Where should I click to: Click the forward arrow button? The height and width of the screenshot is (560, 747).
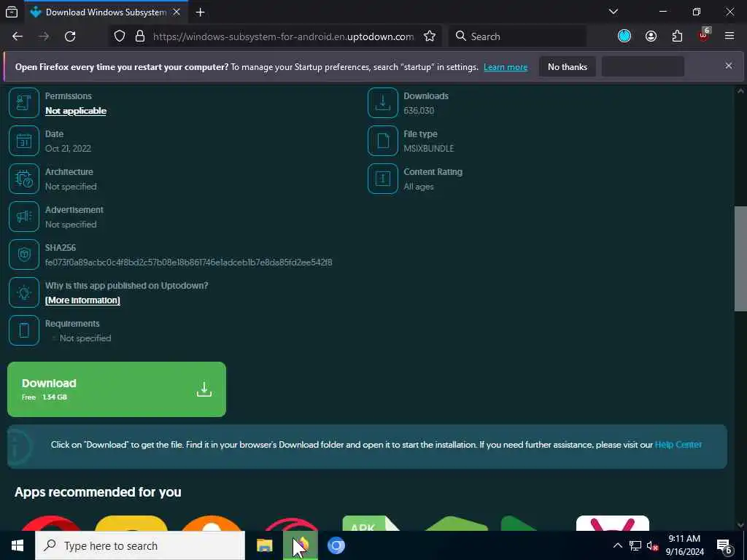pyautogui.click(x=44, y=36)
